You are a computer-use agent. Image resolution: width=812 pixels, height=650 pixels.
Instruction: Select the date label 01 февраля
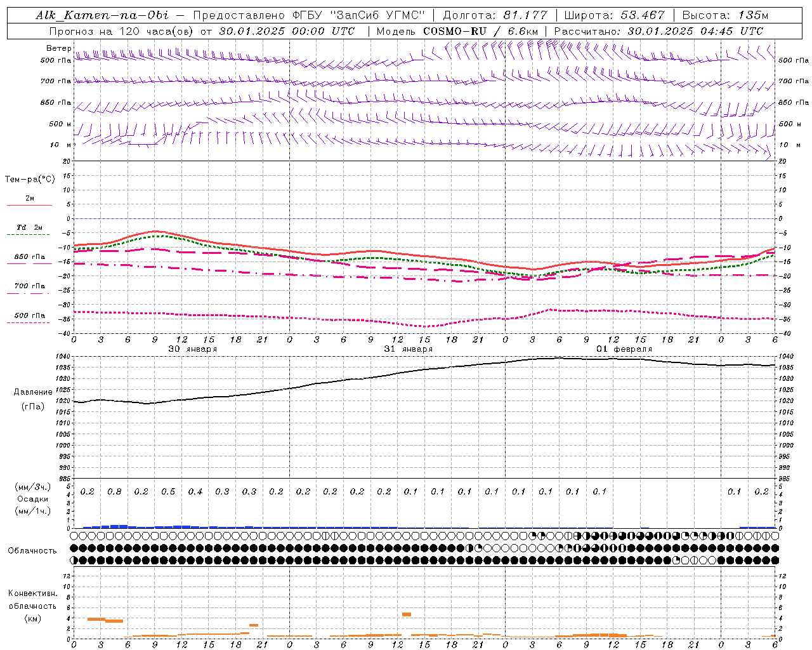click(624, 349)
